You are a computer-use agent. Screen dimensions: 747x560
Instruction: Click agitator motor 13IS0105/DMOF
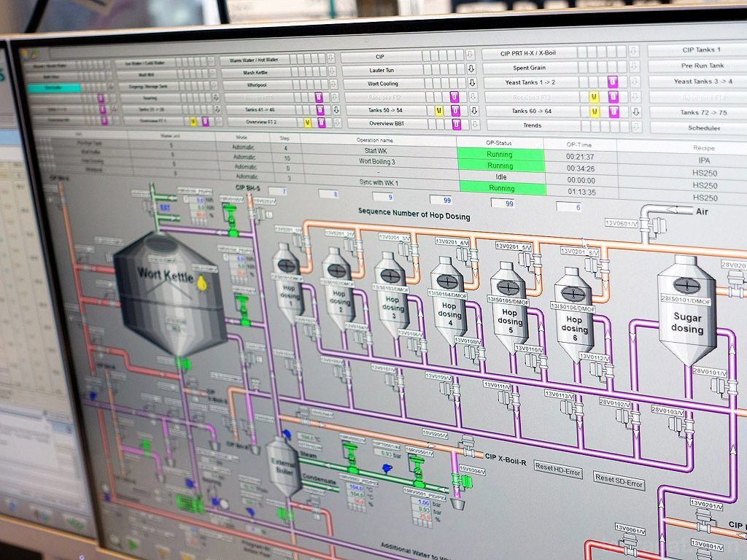[508, 287]
